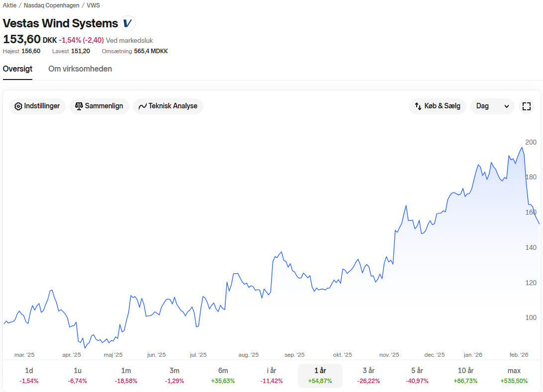The width and height of the screenshot is (543, 392).
Task: Click the feb. '26 axis label
Action: click(519, 355)
